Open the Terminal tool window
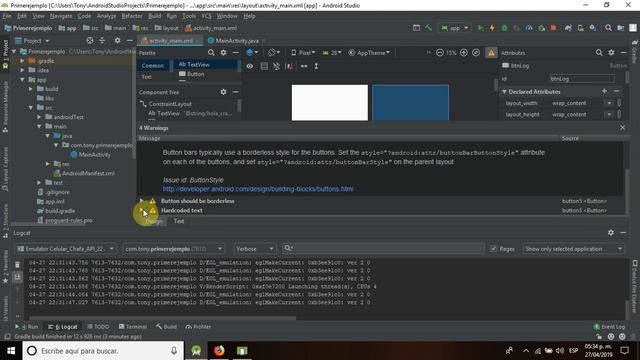 click(x=133, y=327)
